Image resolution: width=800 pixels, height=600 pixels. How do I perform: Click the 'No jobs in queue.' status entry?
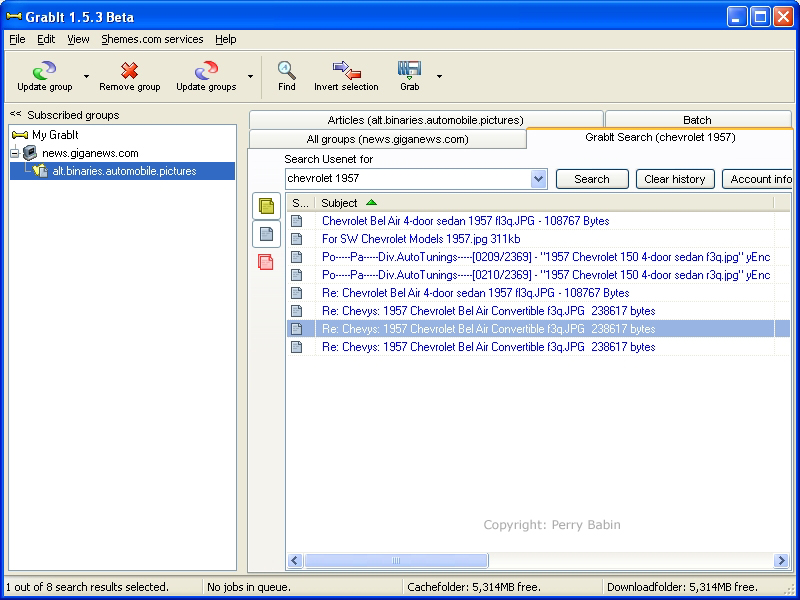(x=249, y=587)
